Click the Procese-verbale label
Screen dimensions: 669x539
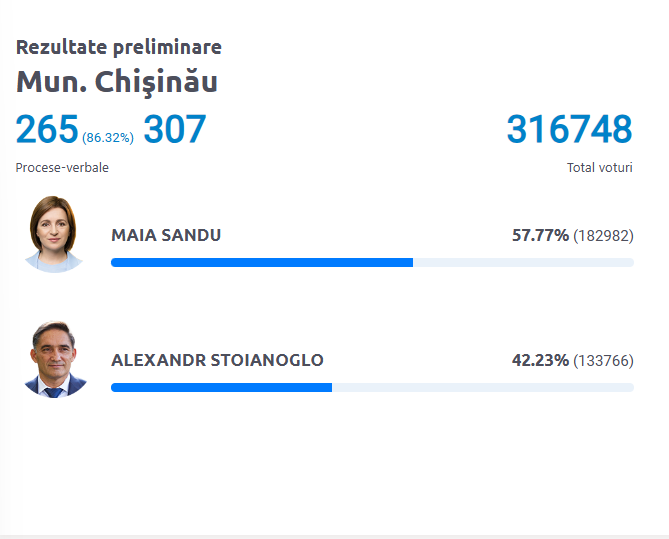coord(62,167)
